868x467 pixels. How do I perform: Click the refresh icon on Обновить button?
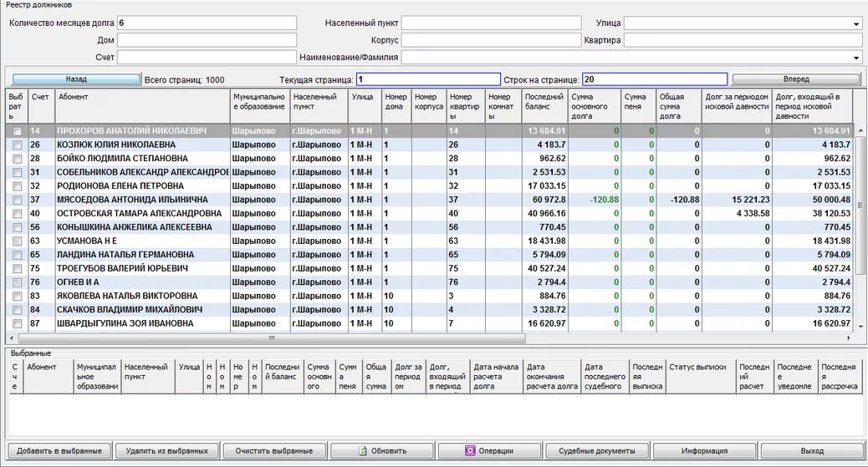point(363,451)
